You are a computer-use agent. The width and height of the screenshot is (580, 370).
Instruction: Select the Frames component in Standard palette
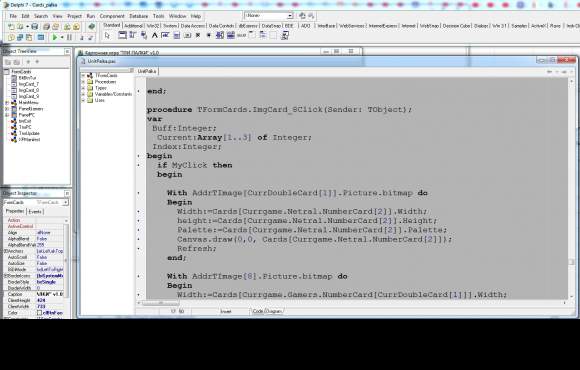click(122, 36)
